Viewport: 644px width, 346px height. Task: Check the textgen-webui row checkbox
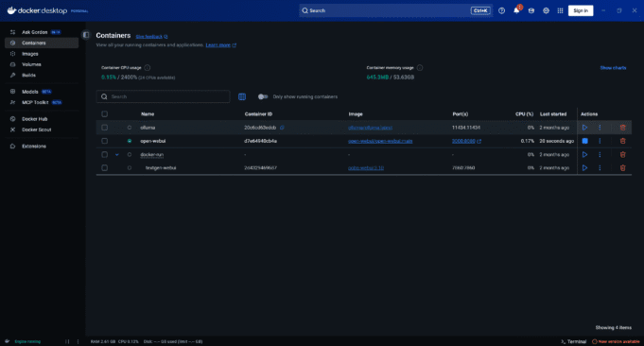click(105, 168)
